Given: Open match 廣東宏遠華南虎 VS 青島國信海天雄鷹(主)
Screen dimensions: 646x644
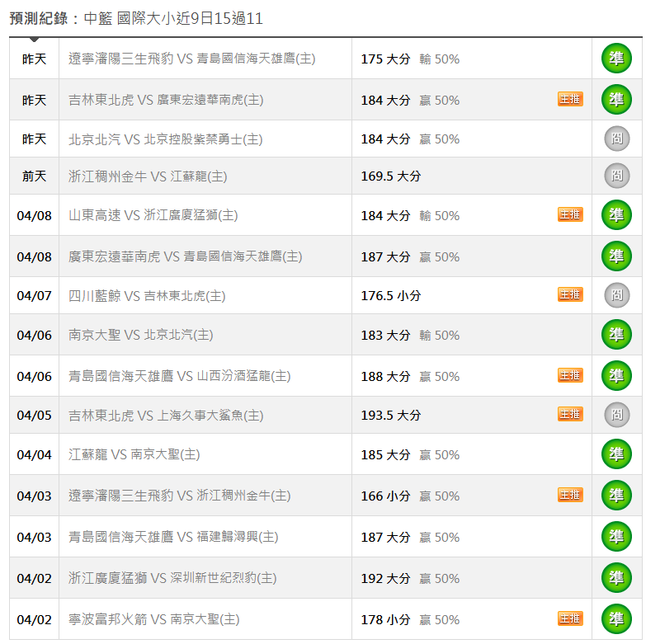Looking at the screenshot, I should point(185,256).
